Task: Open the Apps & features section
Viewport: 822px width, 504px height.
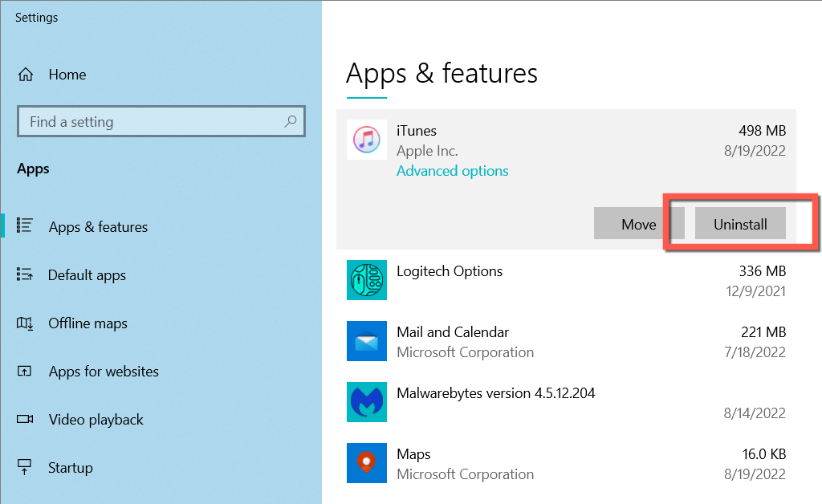Action: pos(98,227)
